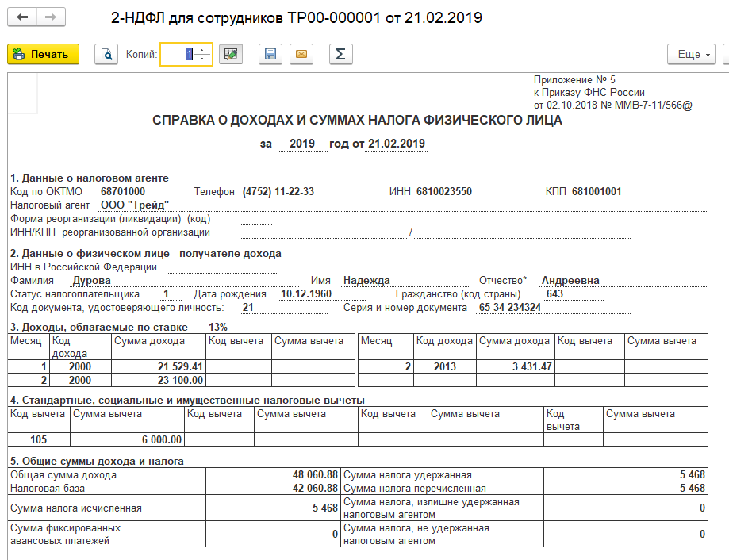
Task: Click the Сумма налога перечисленная label
Action: pyautogui.click(x=414, y=489)
